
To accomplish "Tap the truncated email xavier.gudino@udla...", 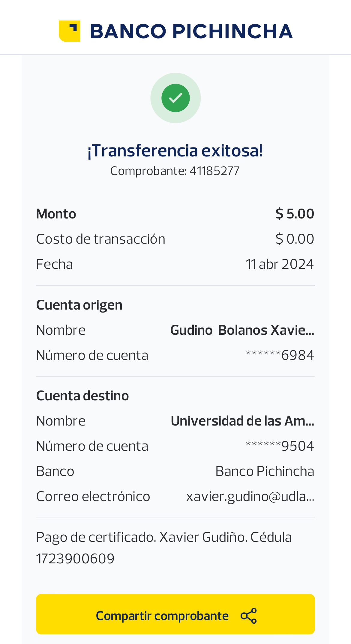I will [x=250, y=497].
